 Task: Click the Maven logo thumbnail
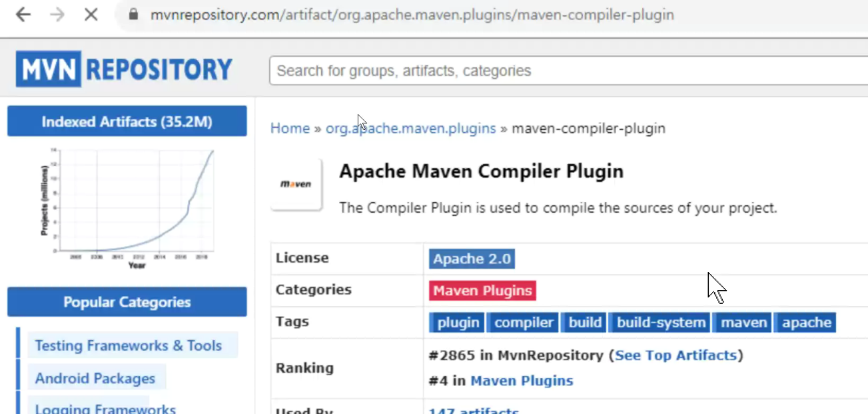coord(296,185)
